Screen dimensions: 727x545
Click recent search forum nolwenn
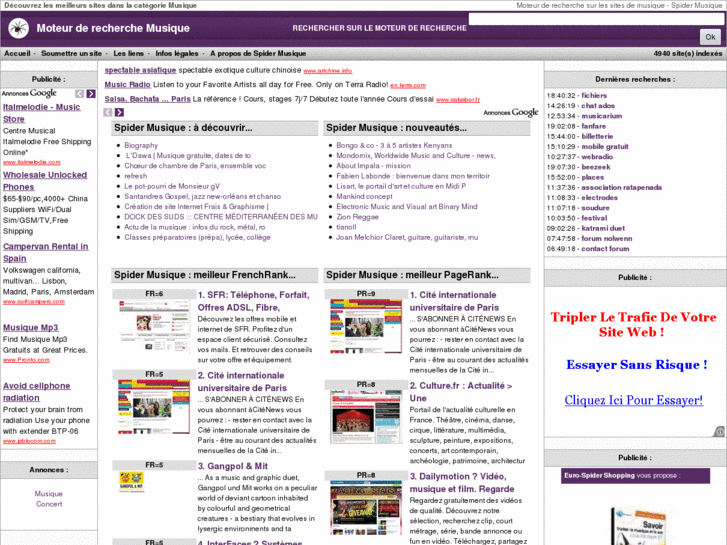tap(607, 238)
